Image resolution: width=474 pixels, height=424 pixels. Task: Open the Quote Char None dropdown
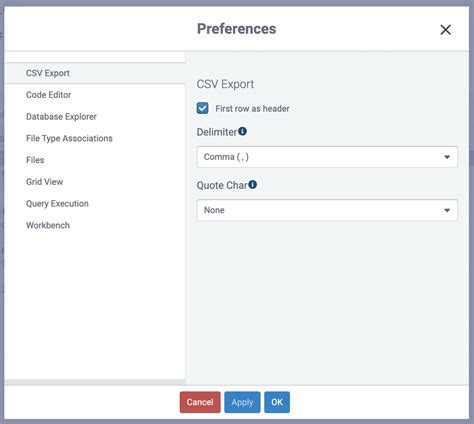coord(327,210)
